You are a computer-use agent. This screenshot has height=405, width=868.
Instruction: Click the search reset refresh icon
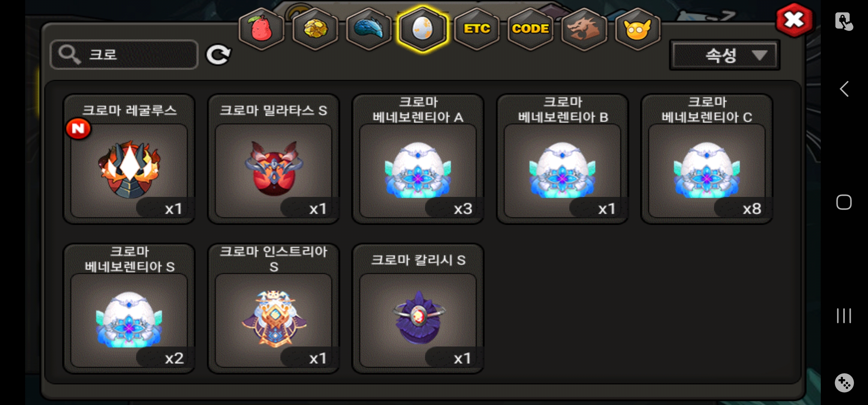coord(218,55)
